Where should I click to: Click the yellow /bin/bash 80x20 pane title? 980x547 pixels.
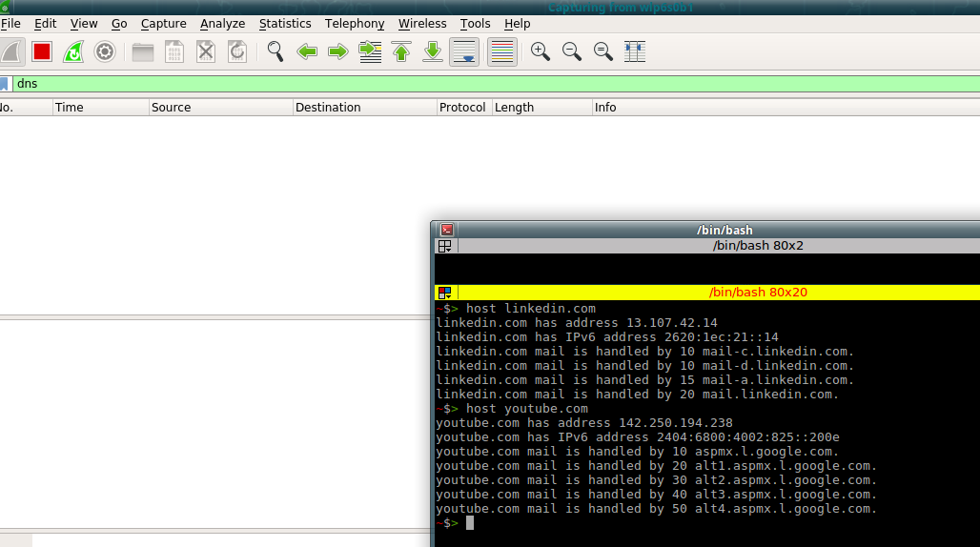tap(758, 293)
